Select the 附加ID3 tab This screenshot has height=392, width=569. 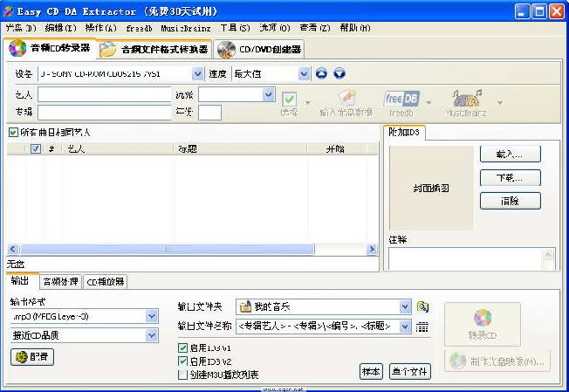(x=404, y=132)
